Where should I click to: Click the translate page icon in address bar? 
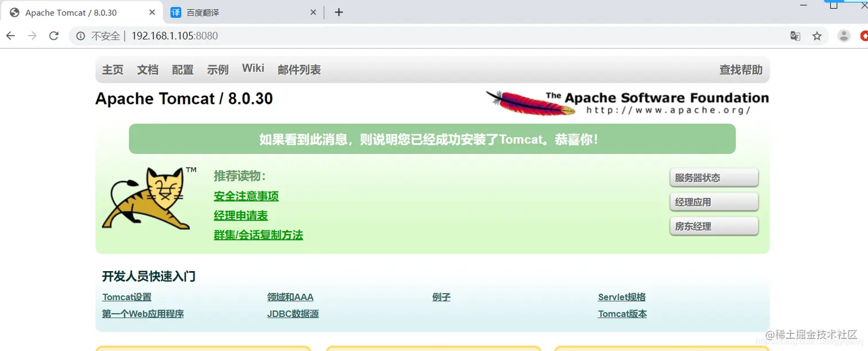[795, 36]
